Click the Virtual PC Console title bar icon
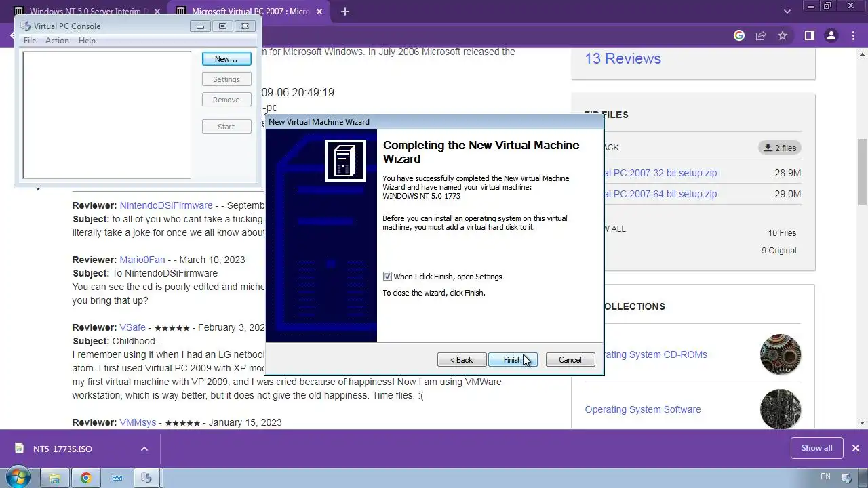The height and width of the screenshot is (488, 868). [x=26, y=26]
